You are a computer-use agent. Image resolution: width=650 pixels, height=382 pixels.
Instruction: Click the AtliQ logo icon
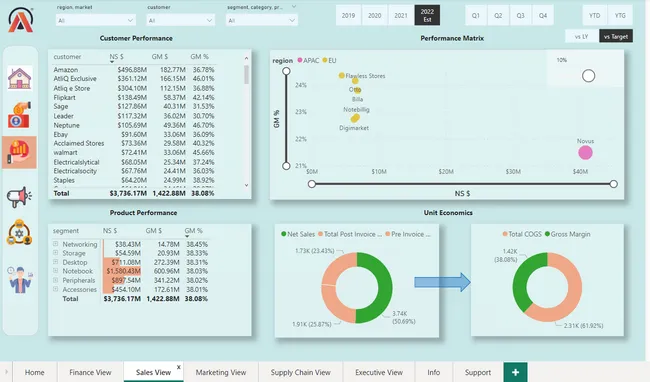pos(20,19)
